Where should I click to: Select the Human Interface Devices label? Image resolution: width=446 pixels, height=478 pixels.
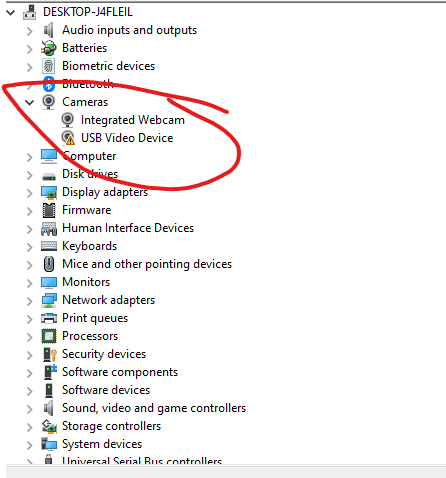click(x=128, y=228)
